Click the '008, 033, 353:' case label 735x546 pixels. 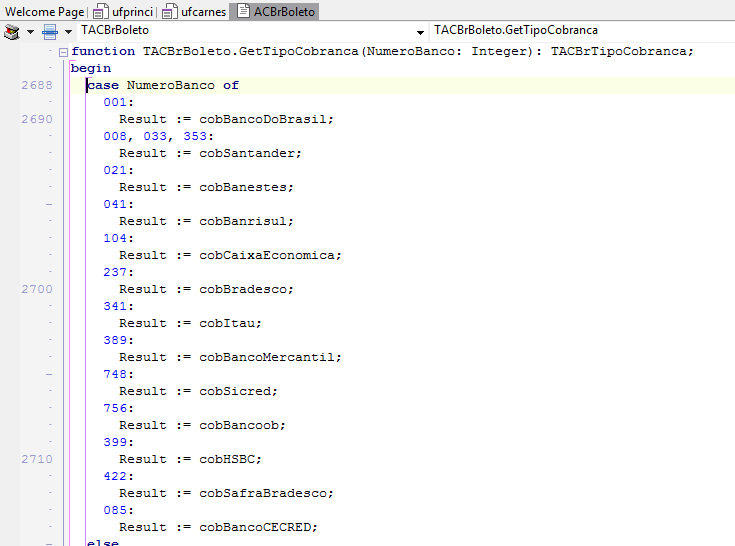click(x=158, y=136)
